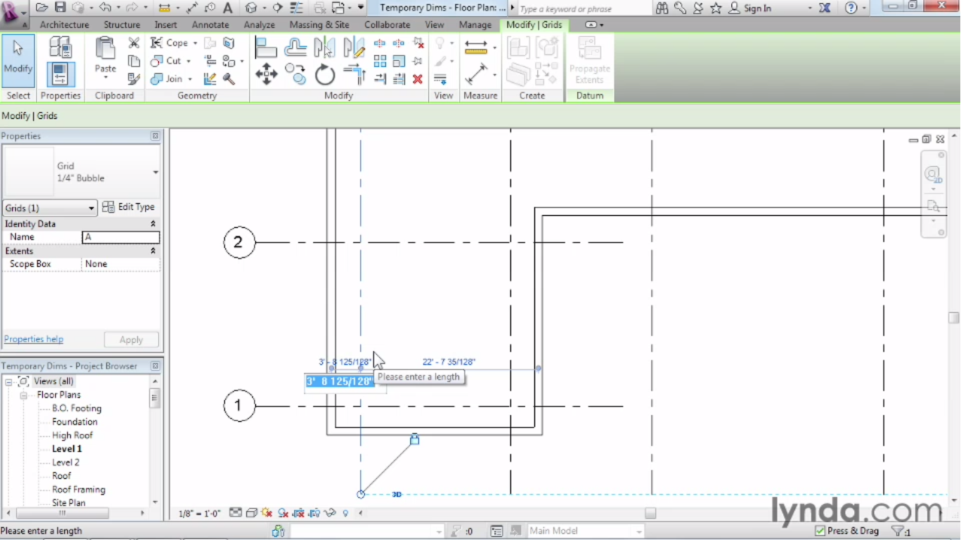Select the Join geometry tool

167,79
